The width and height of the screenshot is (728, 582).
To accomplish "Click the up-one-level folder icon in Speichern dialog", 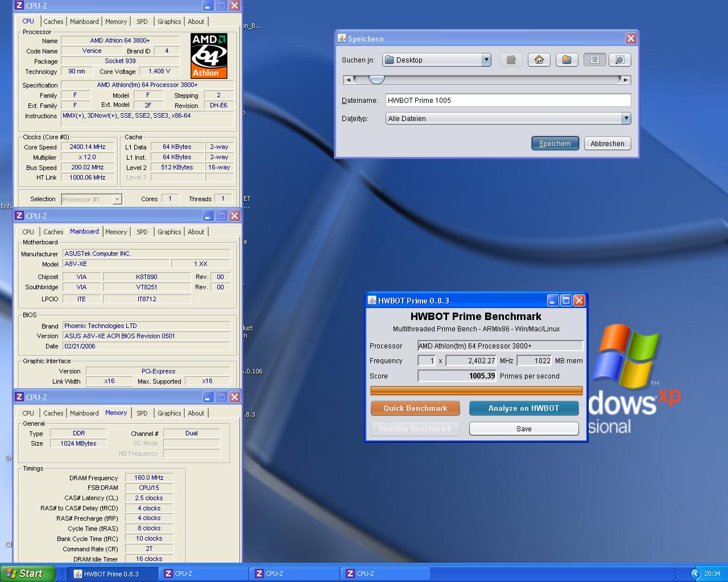I will (511, 60).
